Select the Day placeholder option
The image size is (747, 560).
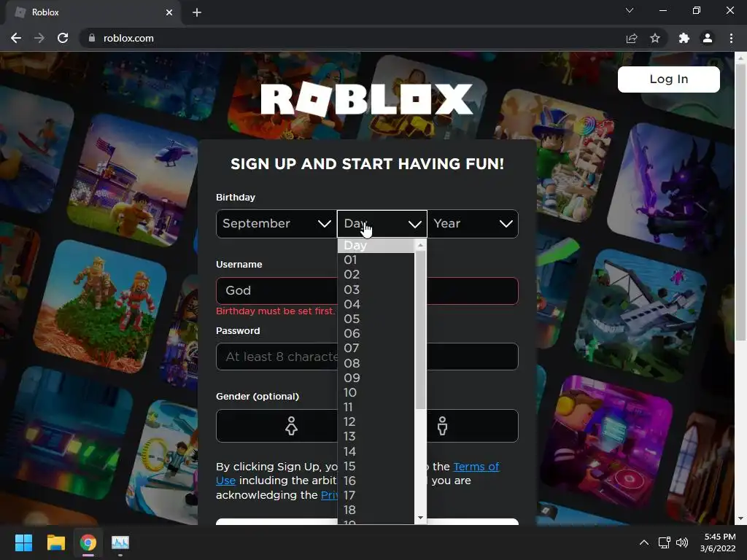(x=376, y=246)
